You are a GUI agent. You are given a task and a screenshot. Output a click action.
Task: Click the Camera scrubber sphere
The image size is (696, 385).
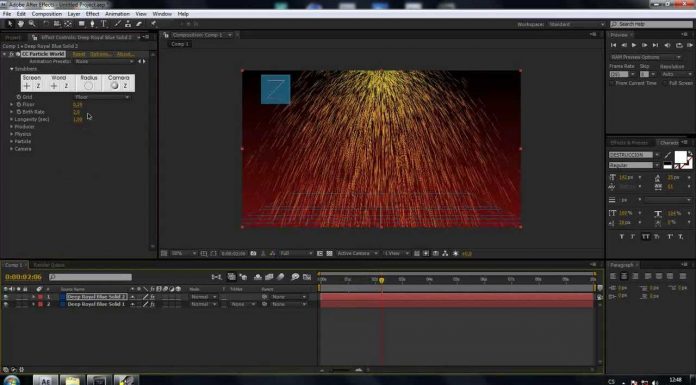point(115,86)
